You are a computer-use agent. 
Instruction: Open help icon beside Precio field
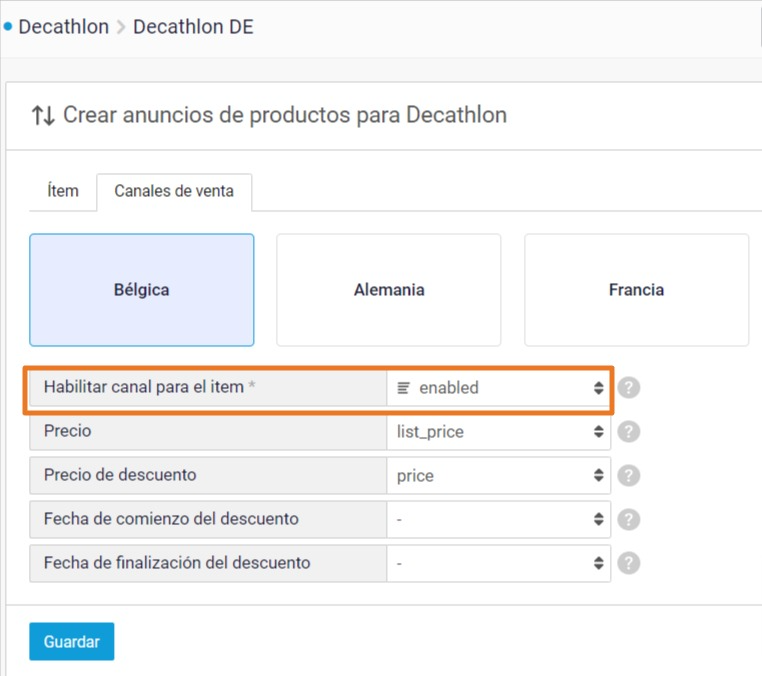628,432
